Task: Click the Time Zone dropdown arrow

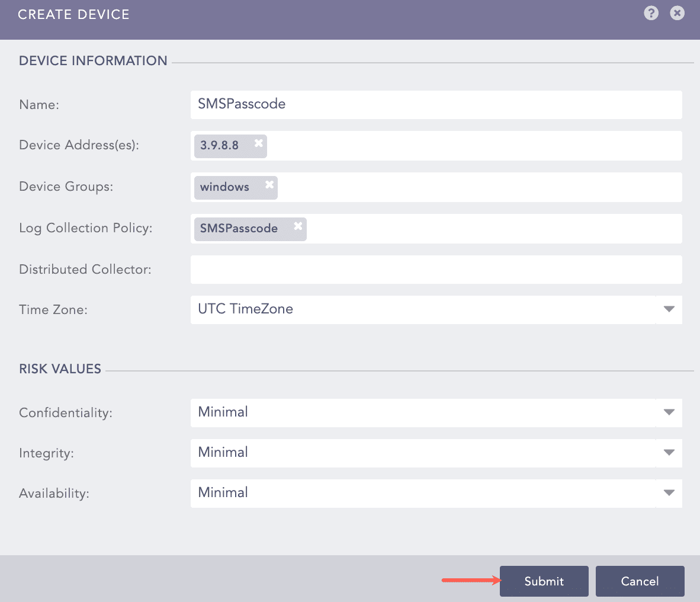Action: point(668,309)
